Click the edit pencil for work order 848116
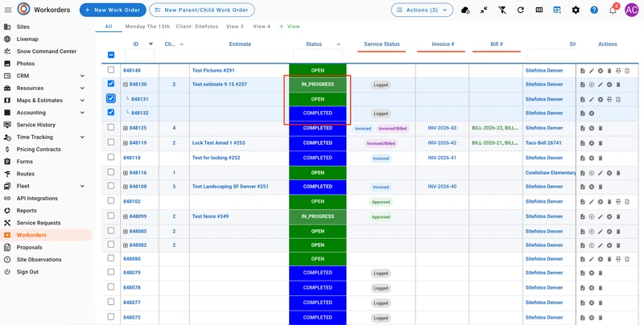 point(601,173)
